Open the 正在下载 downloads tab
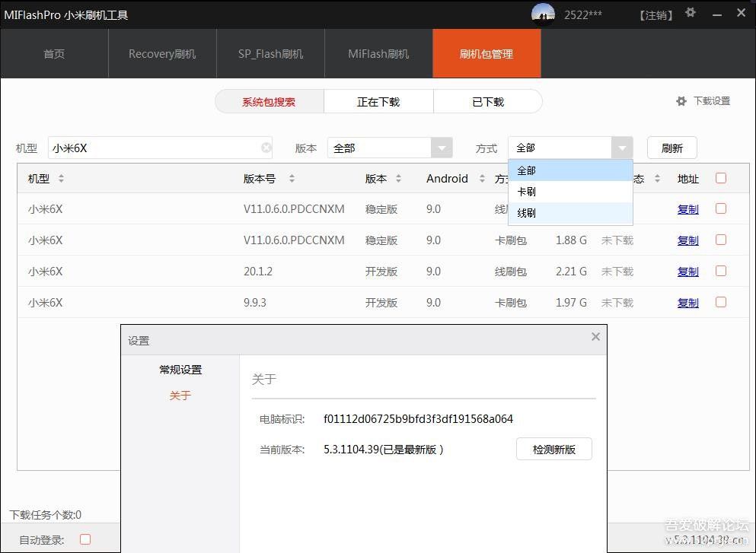 click(x=378, y=100)
